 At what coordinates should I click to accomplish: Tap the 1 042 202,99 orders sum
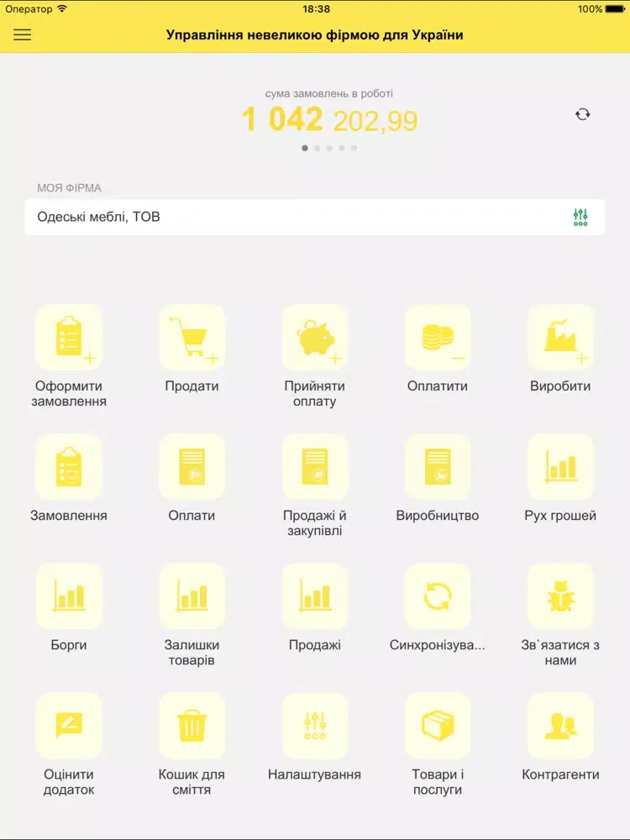pos(329,119)
